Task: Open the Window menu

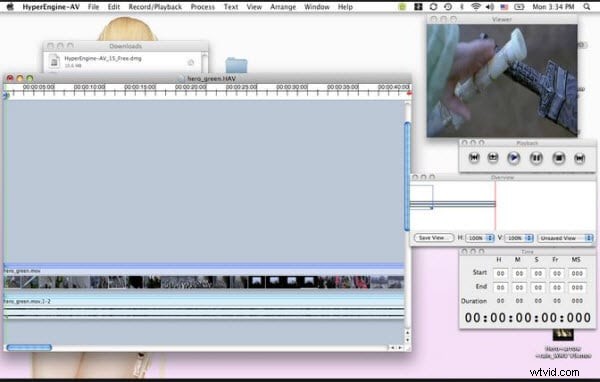Action: tap(317, 7)
